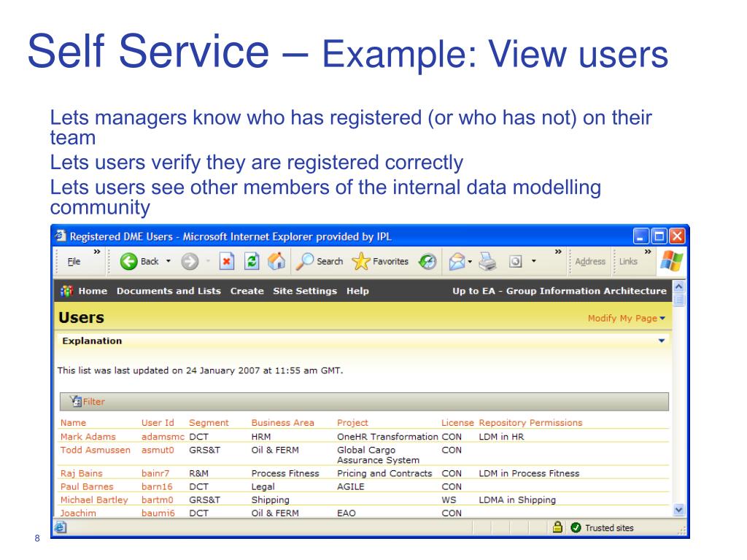Open the Create navigation item

pos(247,291)
